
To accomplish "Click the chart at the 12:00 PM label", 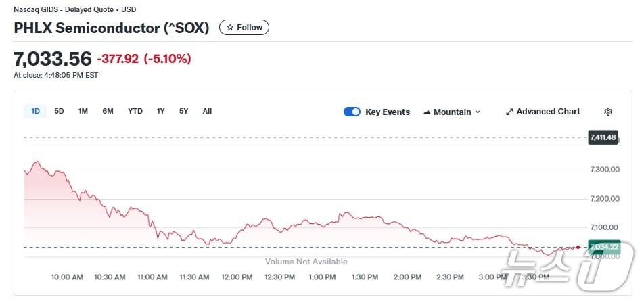I will 237,277.
